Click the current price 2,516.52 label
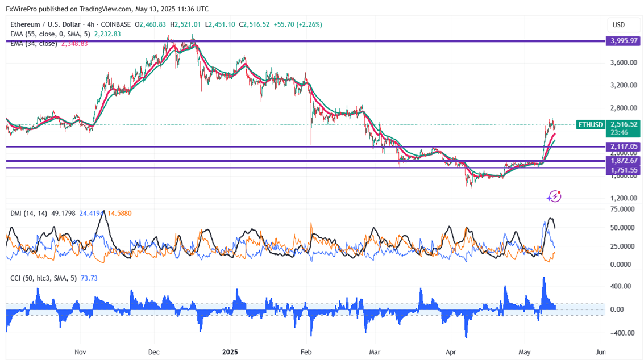644x360 pixels. (x=624, y=124)
